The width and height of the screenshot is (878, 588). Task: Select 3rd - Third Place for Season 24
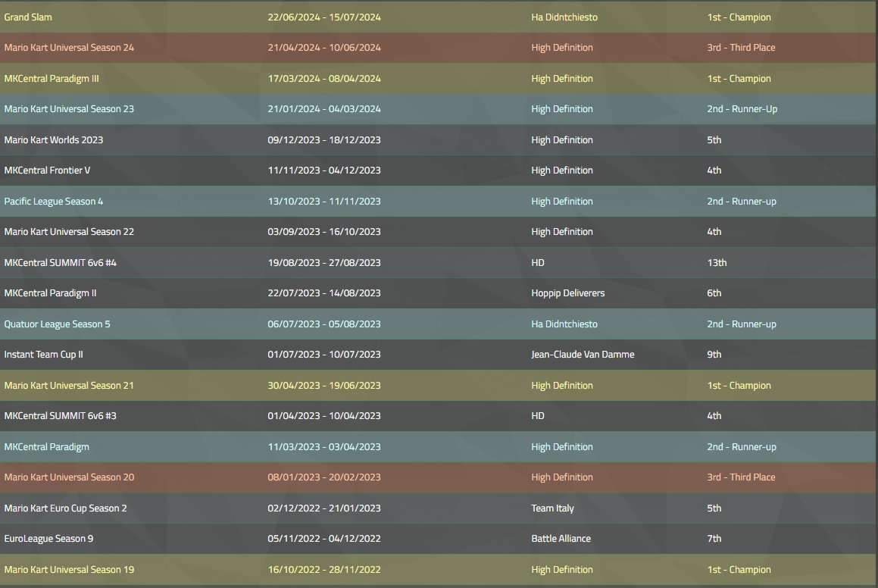(742, 48)
